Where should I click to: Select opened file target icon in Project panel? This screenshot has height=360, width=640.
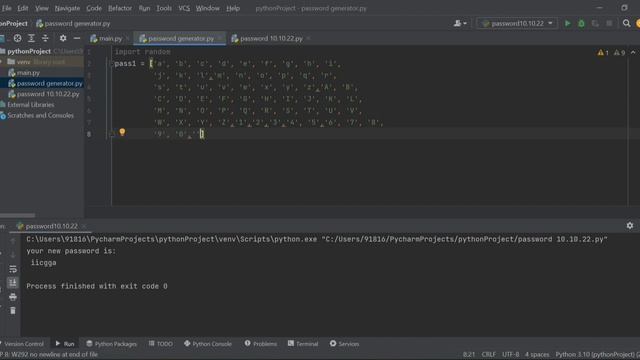click(x=18, y=38)
